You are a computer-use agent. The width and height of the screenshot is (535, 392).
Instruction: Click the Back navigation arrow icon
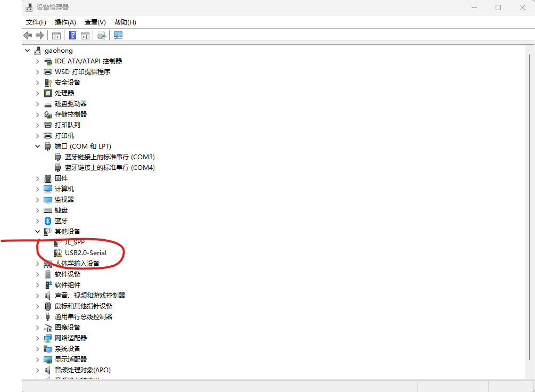(27, 35)
